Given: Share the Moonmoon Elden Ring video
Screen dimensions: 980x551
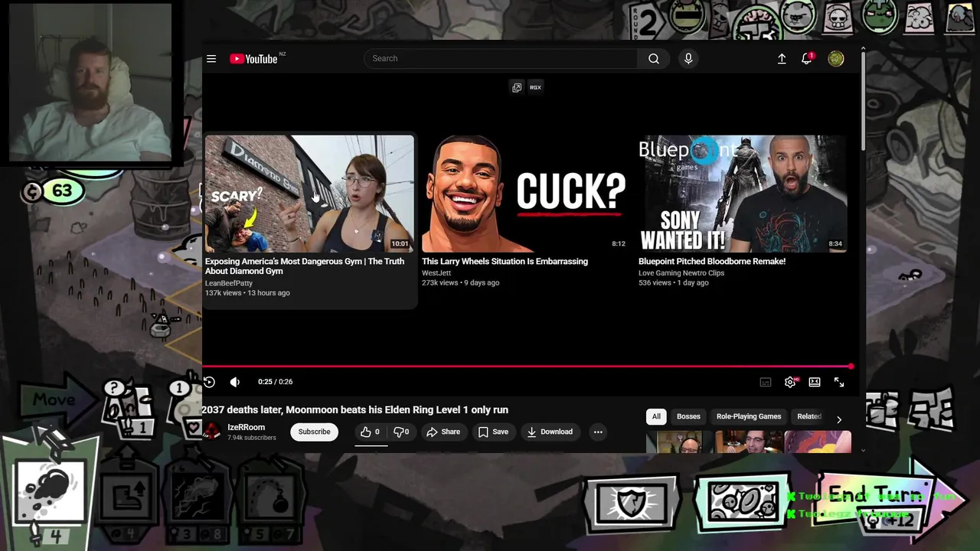Looking at the screenshot, I should (443, 432).
